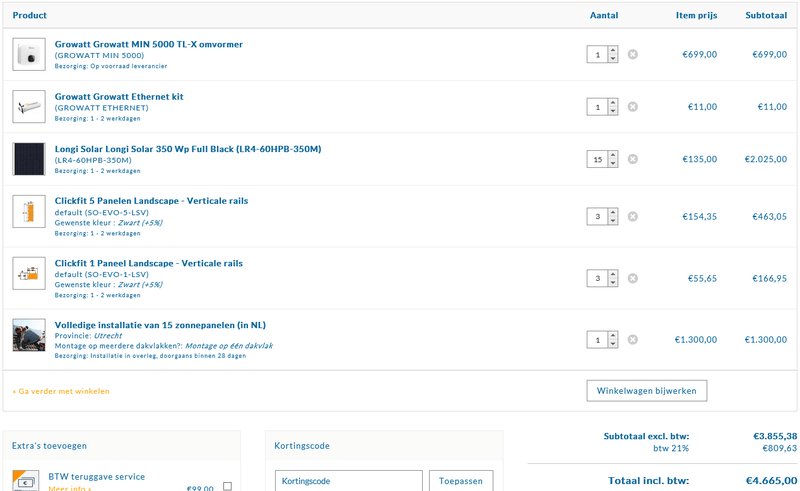The image size is (800, 491).
Task: Remove Clickfit 5 Panelen Landscape from cart
Action: click(x=633, y=216)
